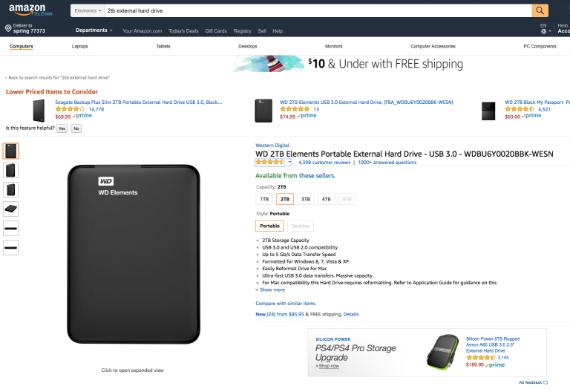Open Compare with similar items link

[x=285, y=303]
